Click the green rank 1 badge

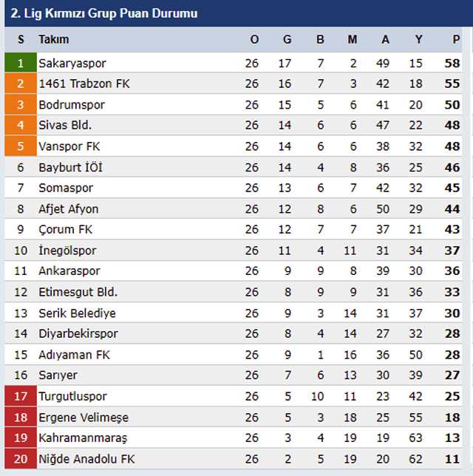pos(21,64)
